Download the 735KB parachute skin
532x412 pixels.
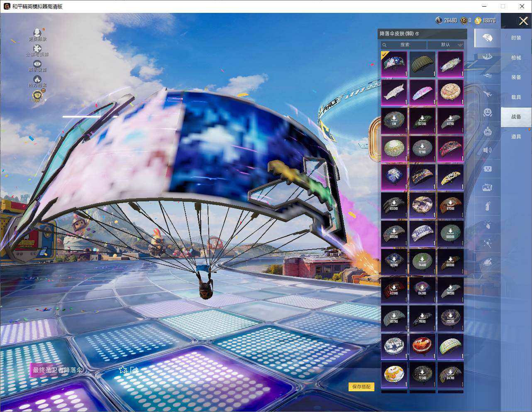pos(451,319)
